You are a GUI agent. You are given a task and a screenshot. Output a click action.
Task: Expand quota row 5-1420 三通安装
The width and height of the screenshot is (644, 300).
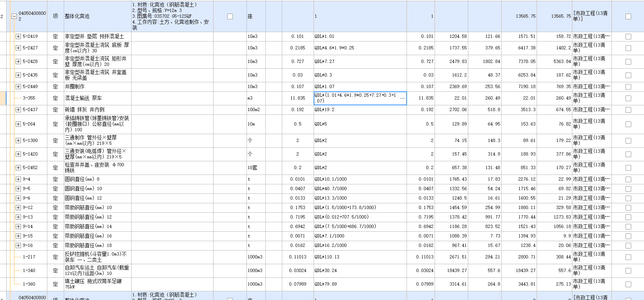coord(18,154)
